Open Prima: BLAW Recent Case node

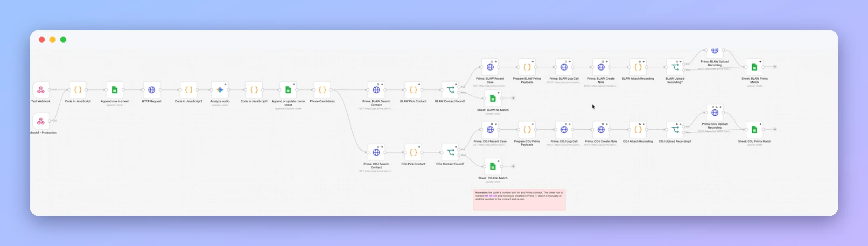[490, 67]
